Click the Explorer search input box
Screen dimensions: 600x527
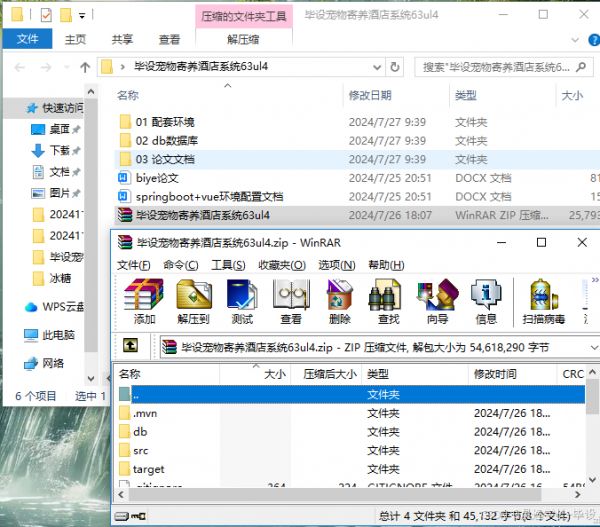click(x=496, y=67)
